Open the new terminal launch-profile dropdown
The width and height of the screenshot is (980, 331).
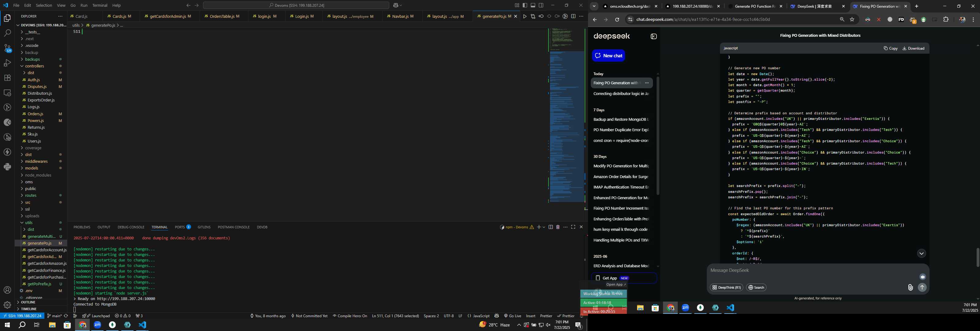tap(544, 227)
